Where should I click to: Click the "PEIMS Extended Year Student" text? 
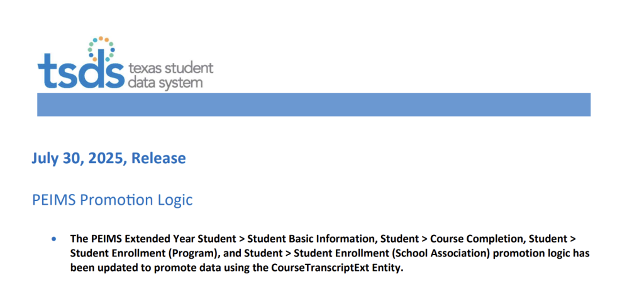153,239
